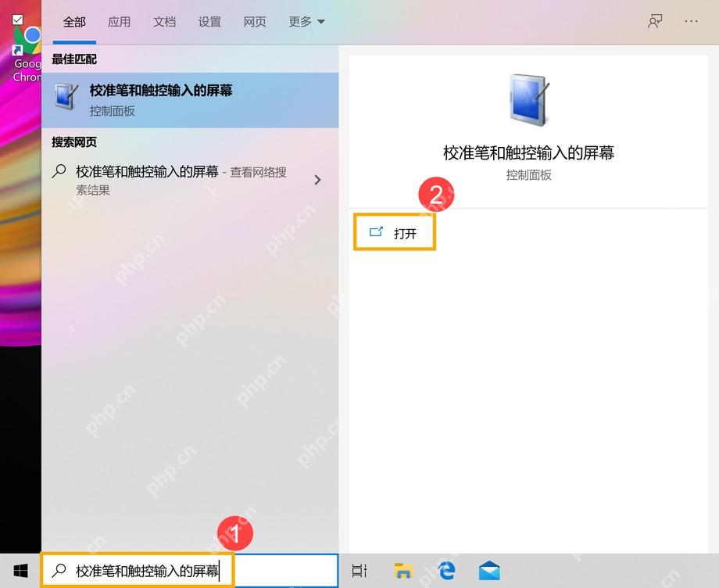Click 控制面板 label in preview pane

(x=529, y=175)
